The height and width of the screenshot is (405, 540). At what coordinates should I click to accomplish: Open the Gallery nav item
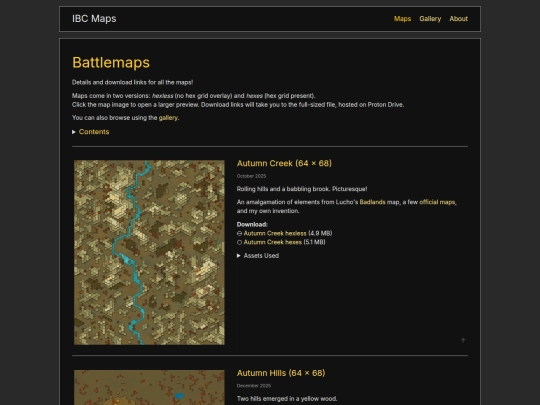coord(430,19)
